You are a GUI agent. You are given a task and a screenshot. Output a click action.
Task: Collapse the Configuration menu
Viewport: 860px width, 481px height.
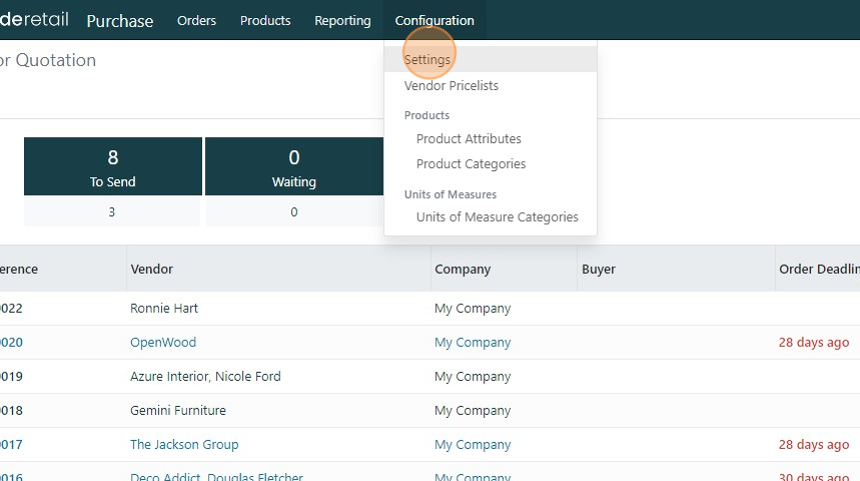434,20
